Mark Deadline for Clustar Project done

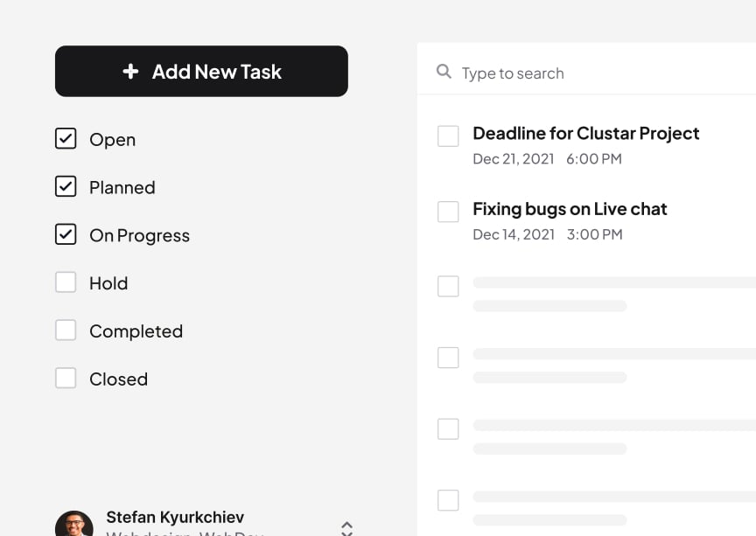(x=448, y=136)
